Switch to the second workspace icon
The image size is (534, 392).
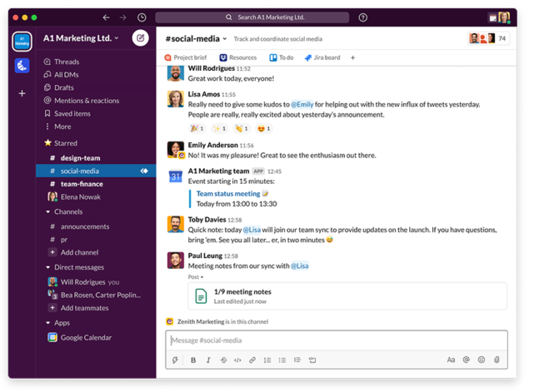(22, 65)
